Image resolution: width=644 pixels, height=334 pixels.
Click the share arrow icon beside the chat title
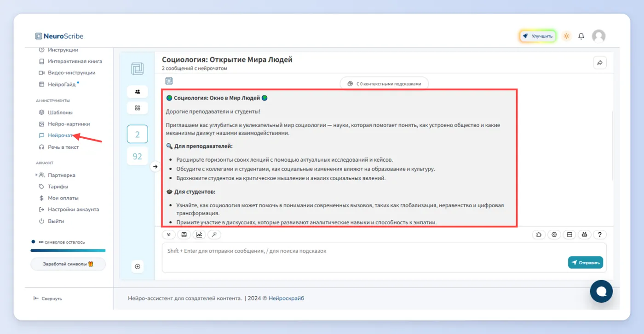[600, 63]
